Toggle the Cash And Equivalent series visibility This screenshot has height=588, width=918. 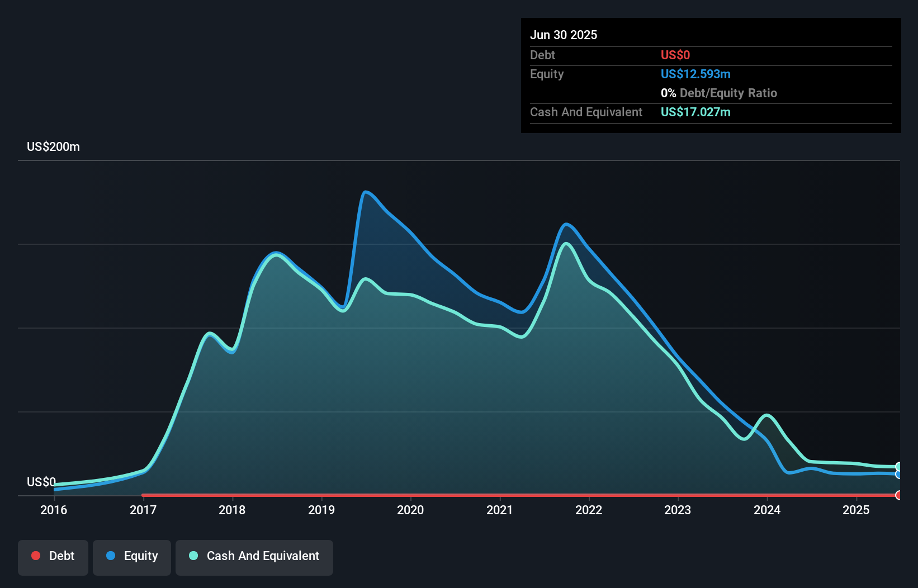point(254,557)
